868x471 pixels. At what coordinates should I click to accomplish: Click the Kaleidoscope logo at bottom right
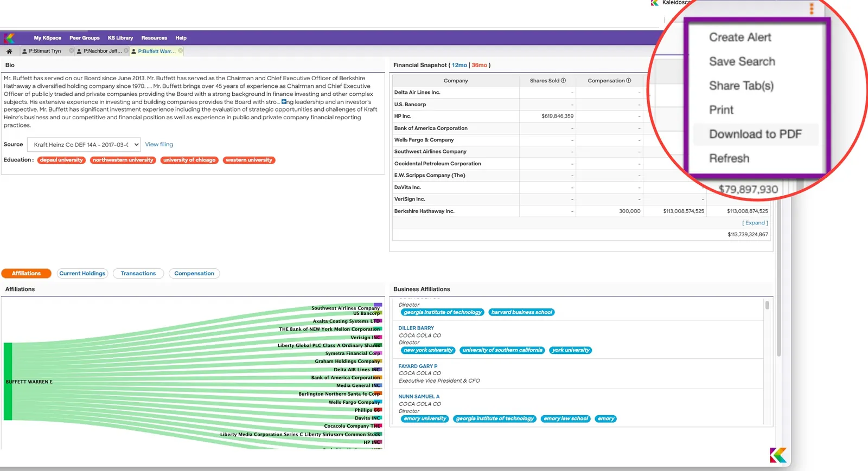pyautogui.click(x=778, y=455)
